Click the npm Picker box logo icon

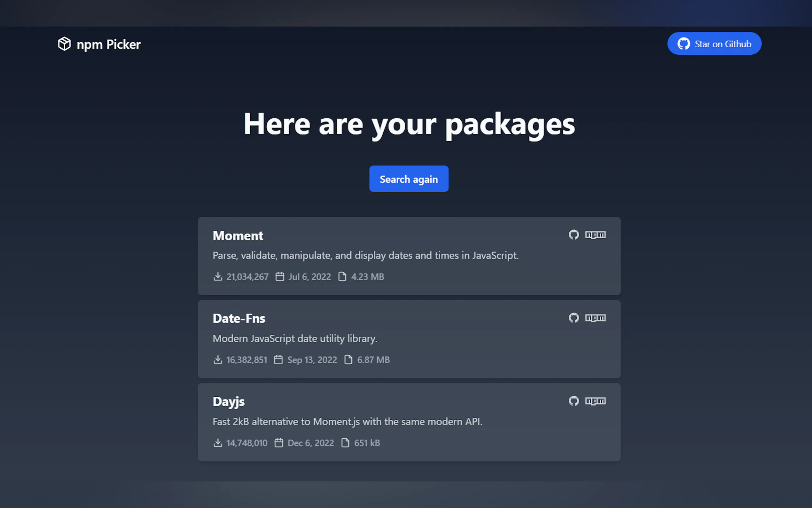click(x=64, y=44)
